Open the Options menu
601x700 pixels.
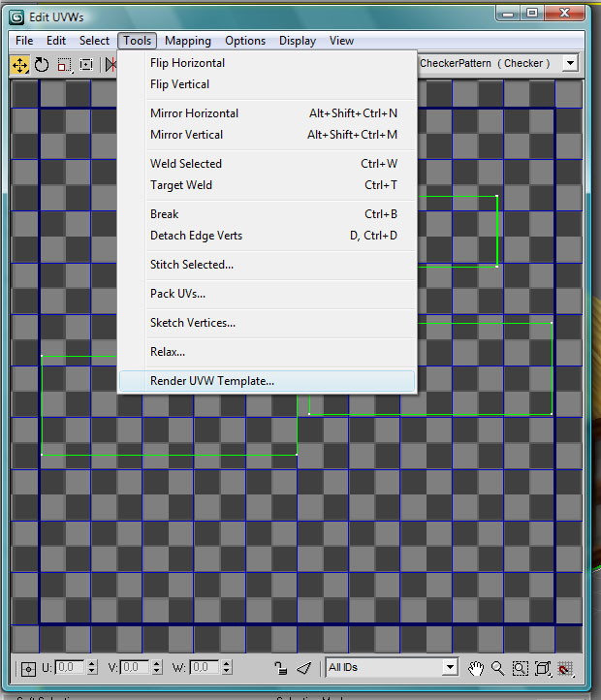[x=245, y=41]
